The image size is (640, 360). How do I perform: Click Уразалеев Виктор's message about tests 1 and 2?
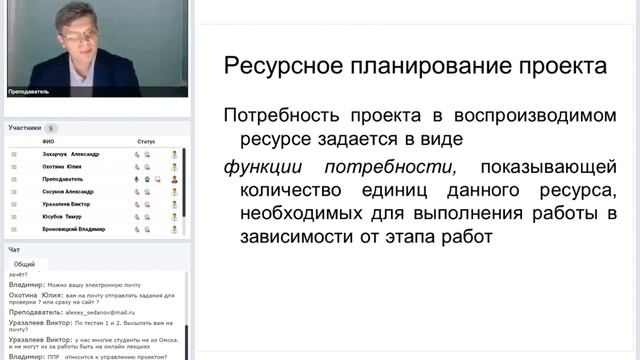click(91, 326)
